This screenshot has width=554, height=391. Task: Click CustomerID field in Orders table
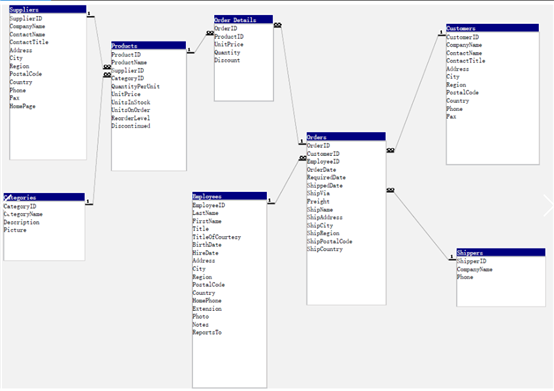point(323,154)
